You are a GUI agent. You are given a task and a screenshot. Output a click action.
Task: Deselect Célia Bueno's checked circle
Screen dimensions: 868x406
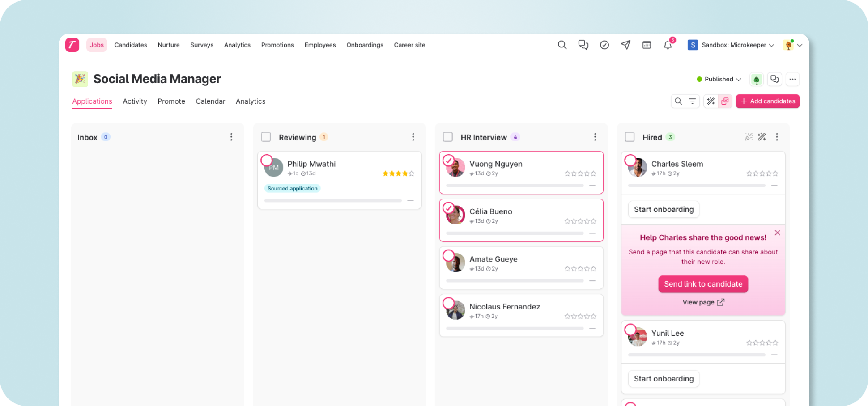pyautogui.click(x=448, y=208)
